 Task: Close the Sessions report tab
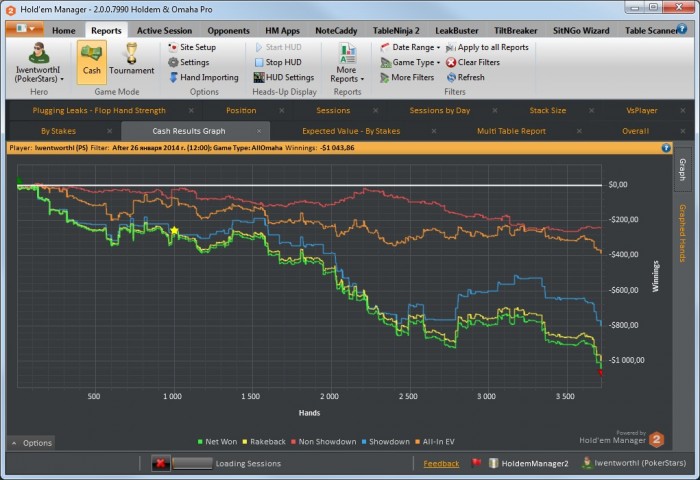pos(375,110)
